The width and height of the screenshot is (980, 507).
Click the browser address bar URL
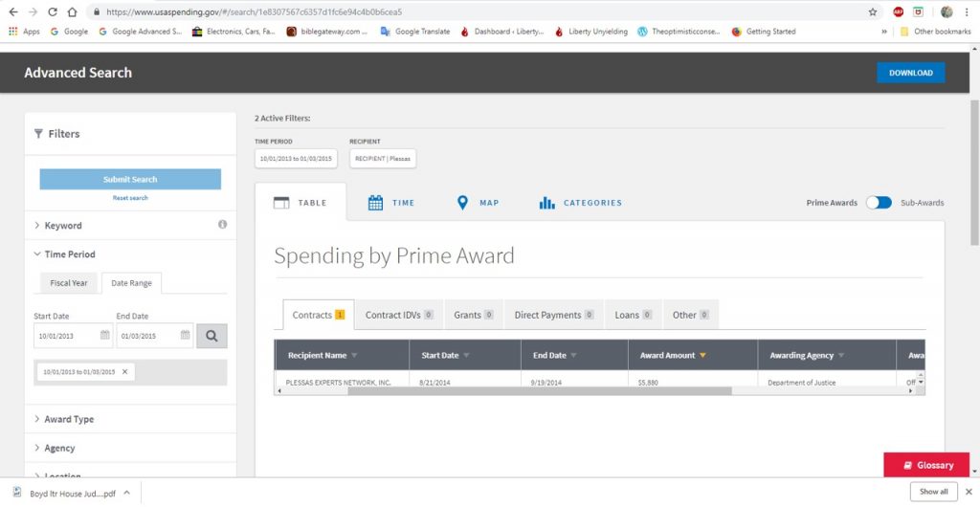tap(254, 11)
